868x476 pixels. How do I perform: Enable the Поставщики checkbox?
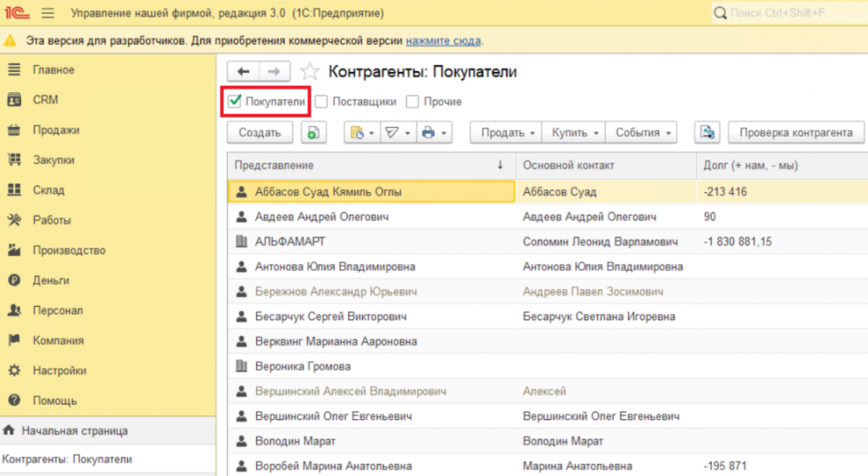[x=321, y=102]
